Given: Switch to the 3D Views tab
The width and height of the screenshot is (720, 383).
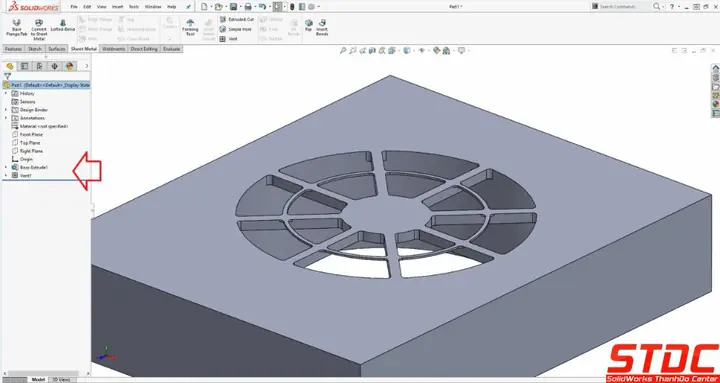Looking at the screenshot, I should 61,380.
